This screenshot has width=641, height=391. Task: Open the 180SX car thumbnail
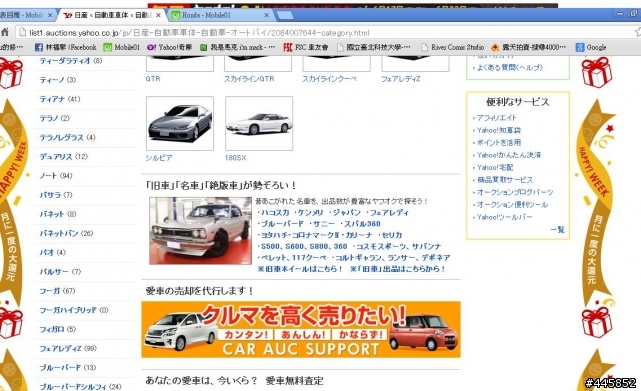pyautogui.click(x=259, y=123)
